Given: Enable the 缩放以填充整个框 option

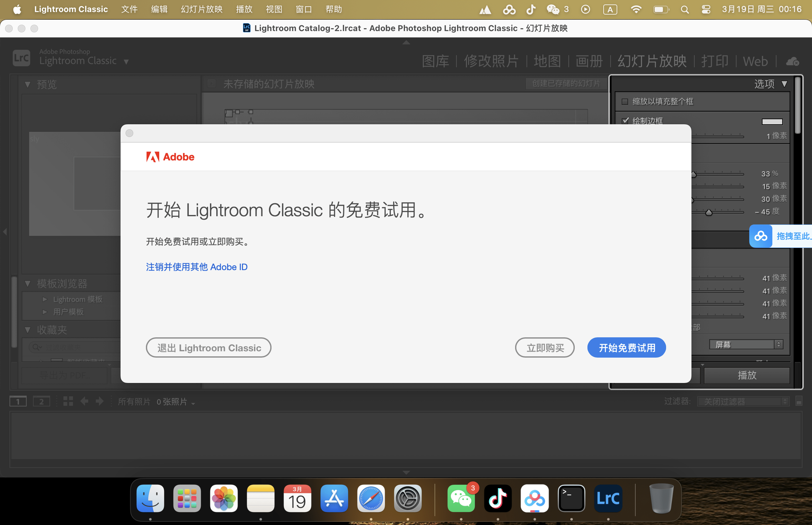Looking at the screenshot, I should [625, 101].
